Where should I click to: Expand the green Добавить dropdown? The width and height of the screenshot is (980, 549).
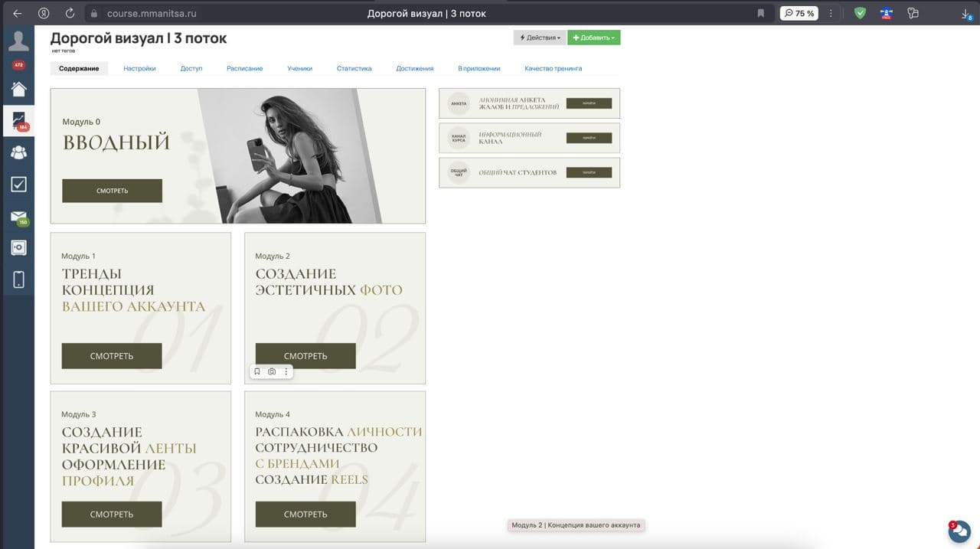click(594, 38)
